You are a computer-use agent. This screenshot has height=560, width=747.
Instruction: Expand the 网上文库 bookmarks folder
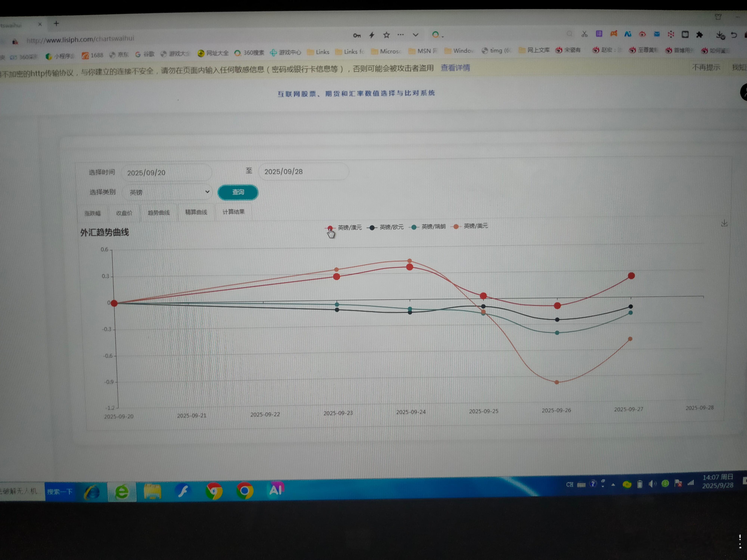[x=534, y=50]
